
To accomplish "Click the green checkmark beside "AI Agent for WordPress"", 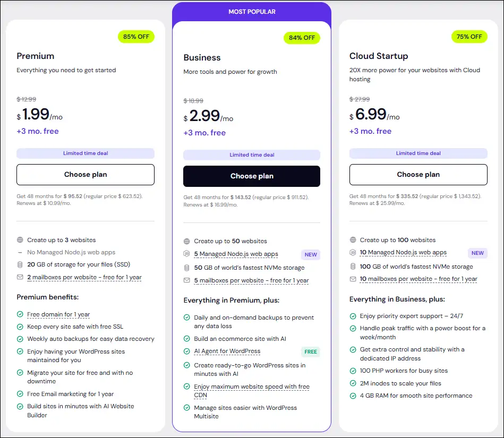I will (186, 351).
